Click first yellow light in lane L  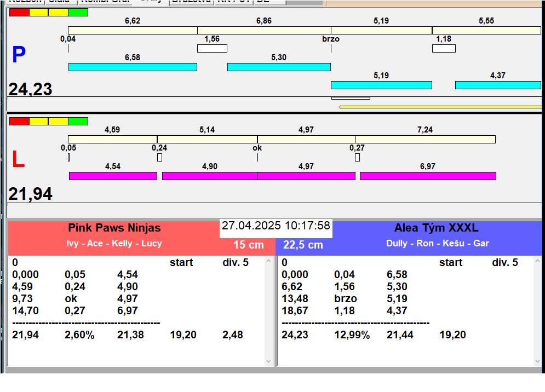(38, 121)
